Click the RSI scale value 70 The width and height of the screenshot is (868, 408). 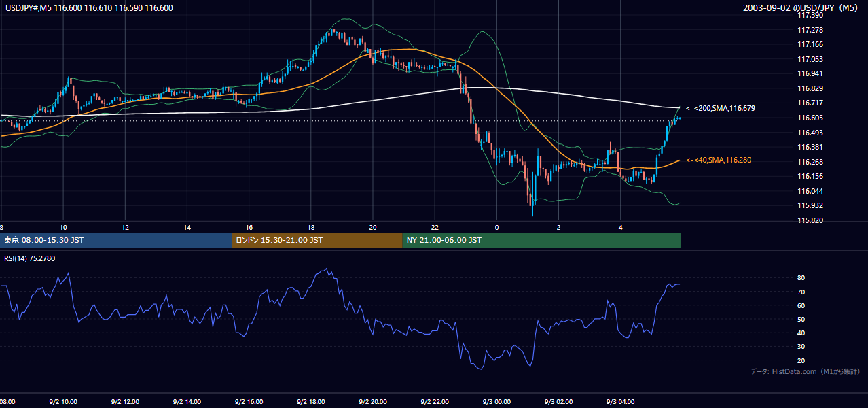(x=801, y=292)
